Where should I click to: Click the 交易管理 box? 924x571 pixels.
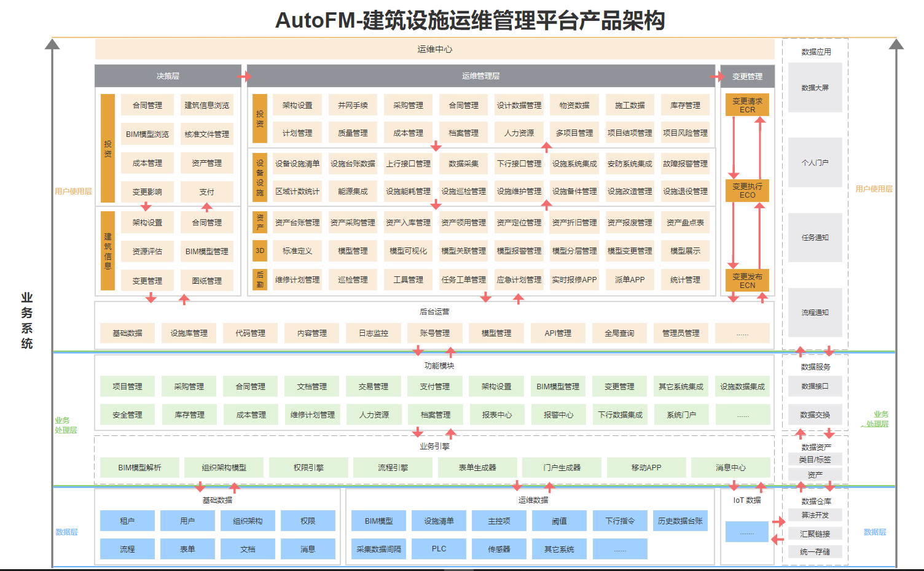pyautogui.click(x=374, y=386)
